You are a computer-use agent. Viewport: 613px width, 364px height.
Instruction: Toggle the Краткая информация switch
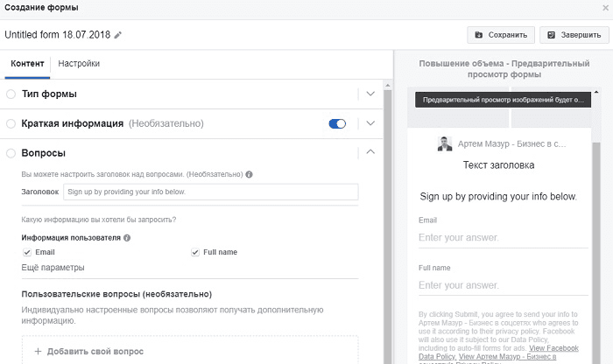tap(337, 123)
